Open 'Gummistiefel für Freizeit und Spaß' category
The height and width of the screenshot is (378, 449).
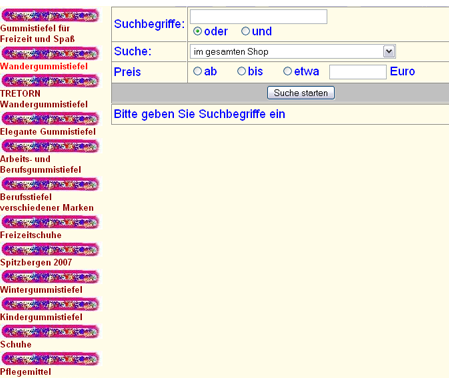tap(37, 34)
